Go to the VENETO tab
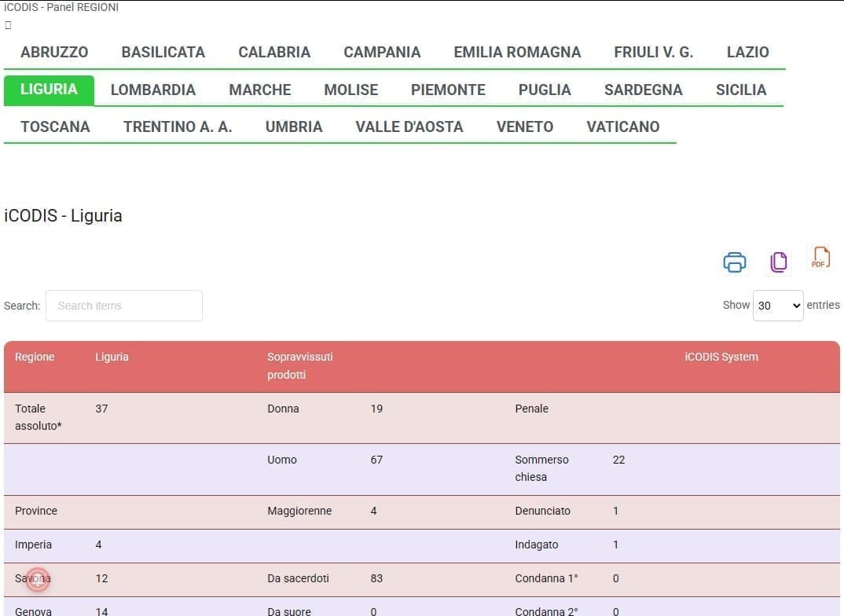Screen dimensions: 844x616 pos(525,127)
